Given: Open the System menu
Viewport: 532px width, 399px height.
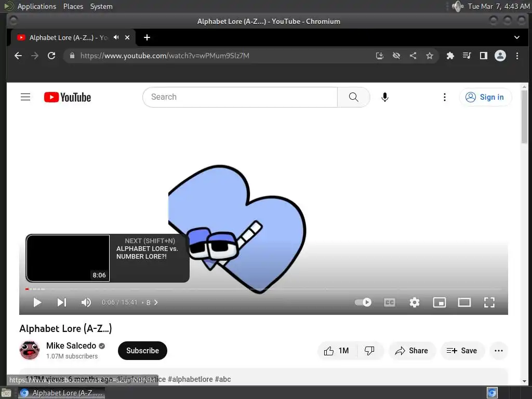Looking at the screenshot, I should tap(101, 6).
